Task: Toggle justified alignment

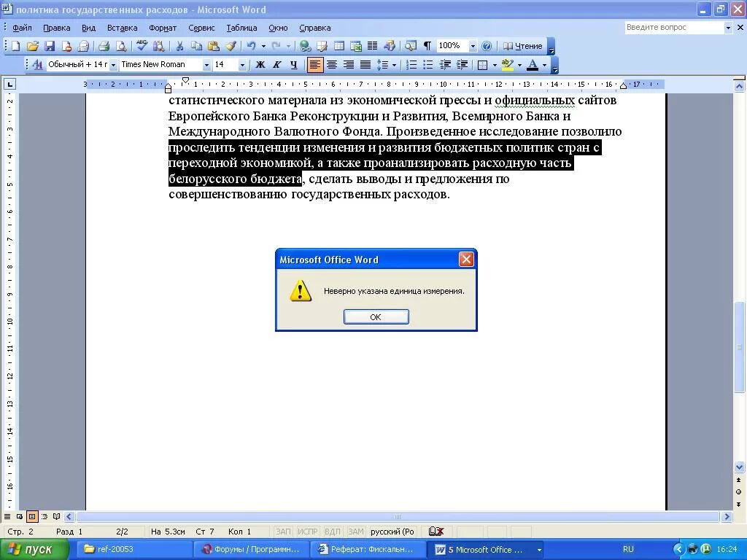Action: [365, 64]
